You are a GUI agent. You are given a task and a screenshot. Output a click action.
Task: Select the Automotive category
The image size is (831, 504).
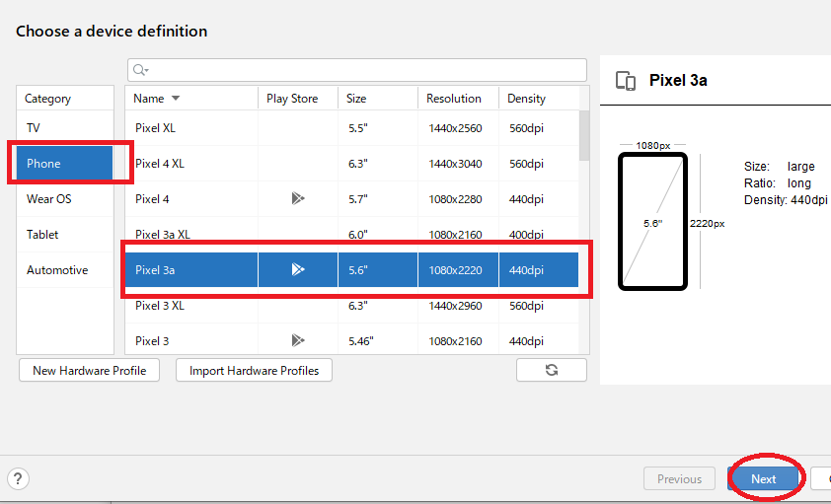click(x=65, y=269)
